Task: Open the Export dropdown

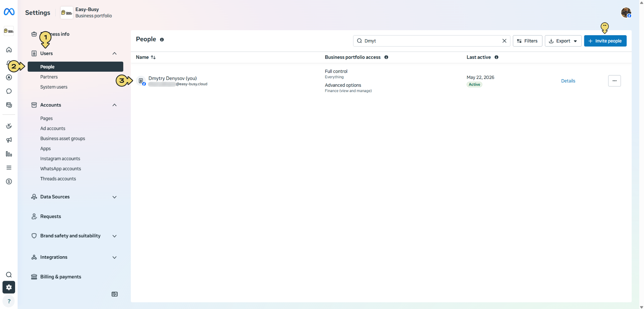Action: [x=563, y=41]
